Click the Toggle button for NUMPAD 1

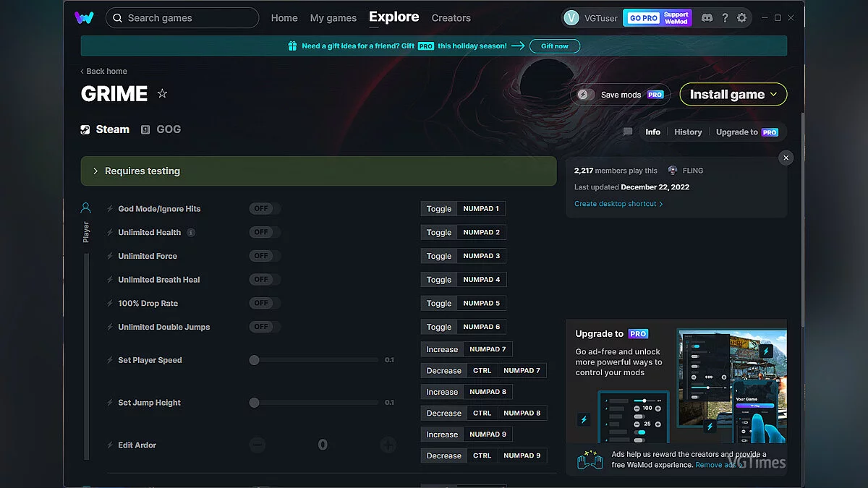(439, 209)
